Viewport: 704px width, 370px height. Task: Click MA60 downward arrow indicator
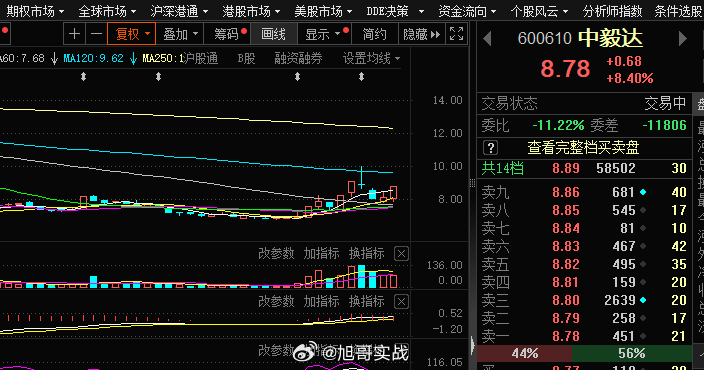coord(54,58)
